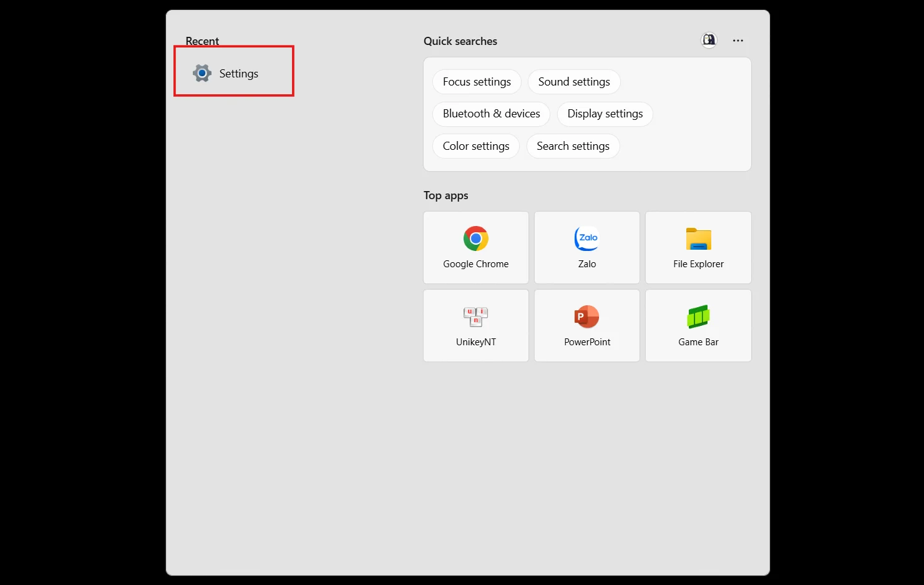The height and width of the screenshot is (585, 924).
Task: Open "Bluetooth & devices" quick search
Action: pyautogui.click(x=490, y=114)
